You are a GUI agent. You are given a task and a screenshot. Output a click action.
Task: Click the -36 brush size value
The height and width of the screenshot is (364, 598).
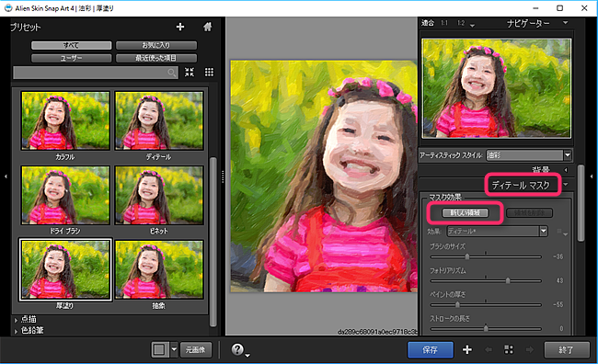(558, 256)
